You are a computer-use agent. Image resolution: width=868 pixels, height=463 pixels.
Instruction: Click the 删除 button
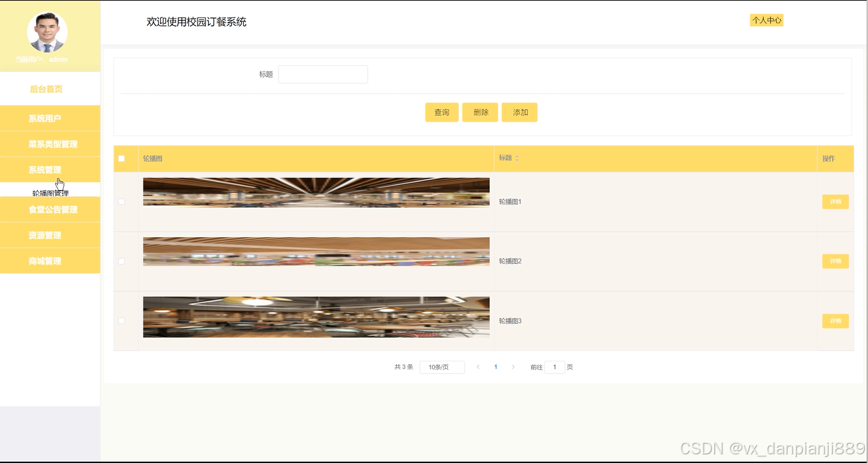coord(481,112)
